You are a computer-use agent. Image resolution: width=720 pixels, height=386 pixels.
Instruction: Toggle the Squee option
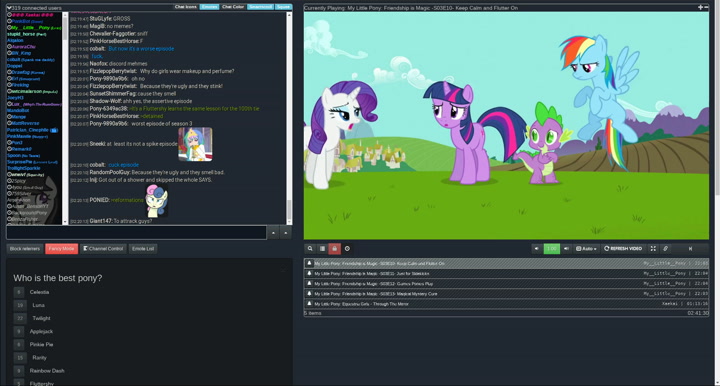coord(283,7)
